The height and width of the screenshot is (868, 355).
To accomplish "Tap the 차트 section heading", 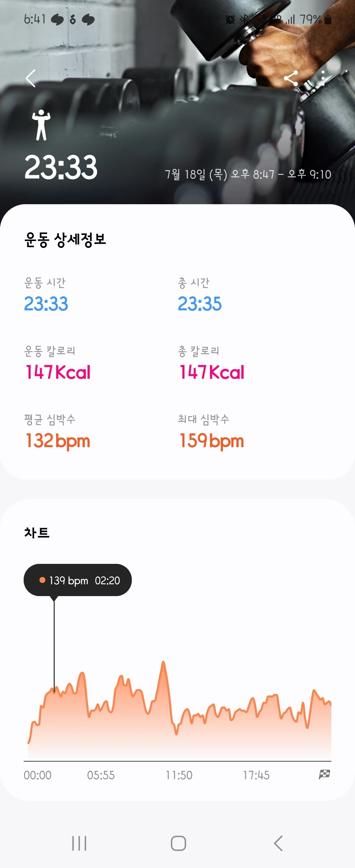I will point(37,532).
